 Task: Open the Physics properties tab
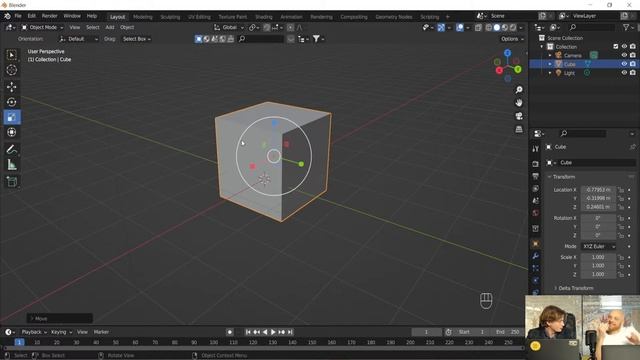pos(536,280)
